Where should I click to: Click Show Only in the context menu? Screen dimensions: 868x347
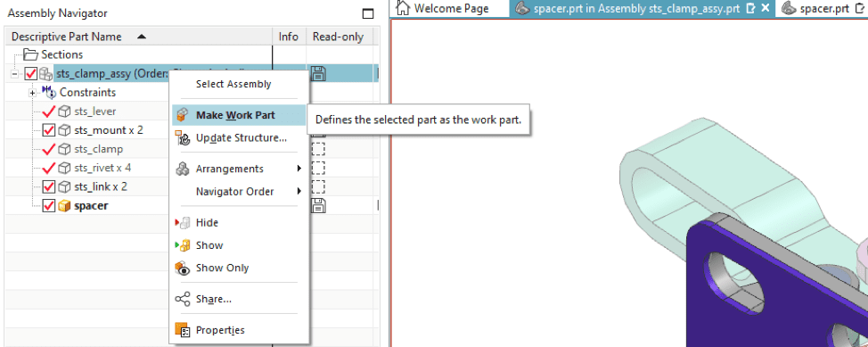click(x=239, y=269)
